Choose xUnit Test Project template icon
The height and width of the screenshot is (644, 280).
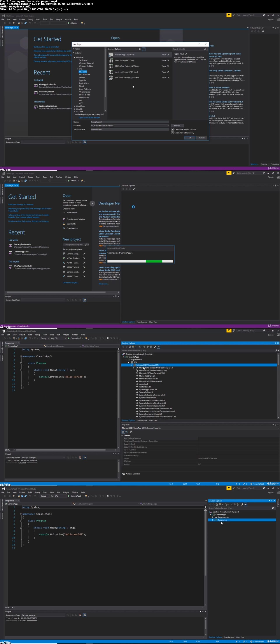111,72
